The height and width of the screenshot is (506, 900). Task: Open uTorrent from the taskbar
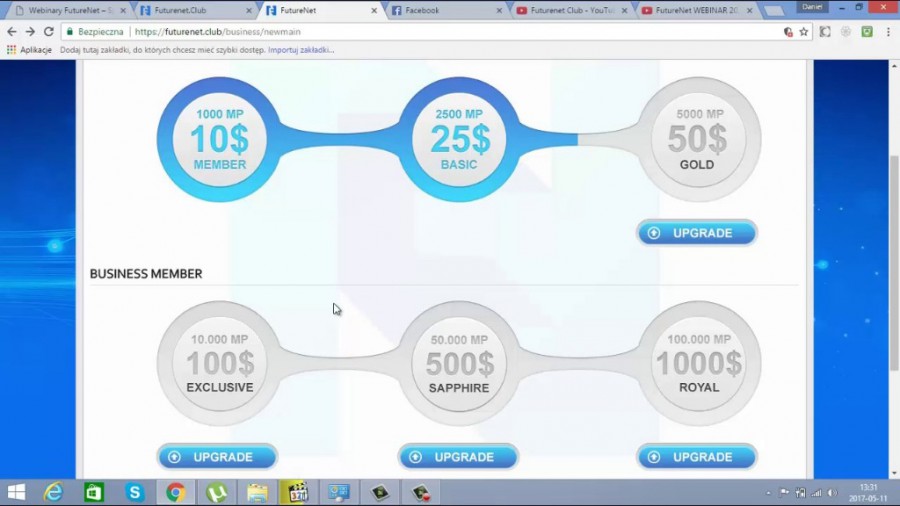(x=216, y=492)
